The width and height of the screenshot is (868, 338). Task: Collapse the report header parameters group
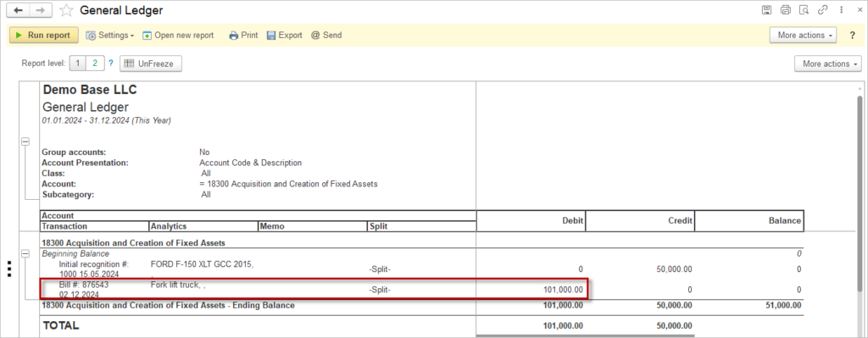point(25,142)
